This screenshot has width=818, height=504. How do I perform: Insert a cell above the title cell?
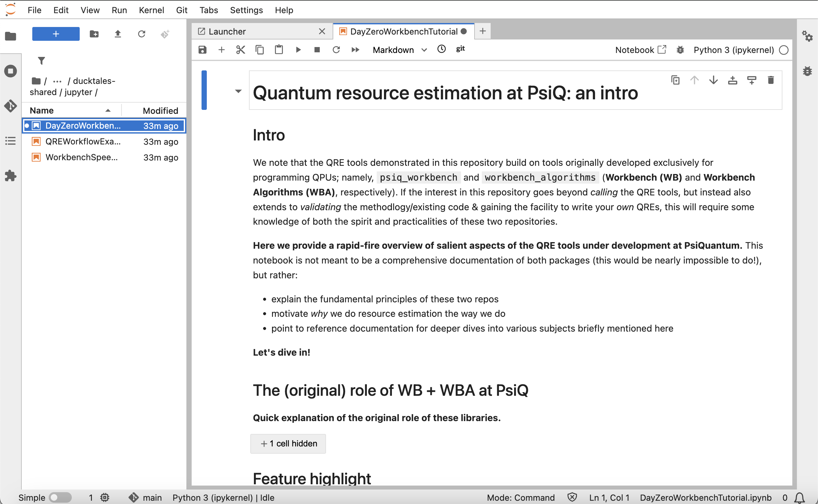pos(733,80)
